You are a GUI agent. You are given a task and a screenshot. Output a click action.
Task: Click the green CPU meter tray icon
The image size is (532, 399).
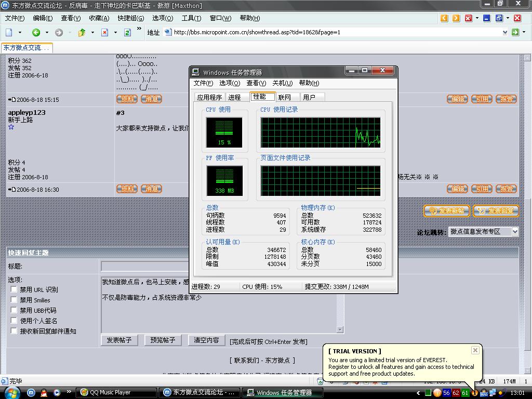click(428, 393)
